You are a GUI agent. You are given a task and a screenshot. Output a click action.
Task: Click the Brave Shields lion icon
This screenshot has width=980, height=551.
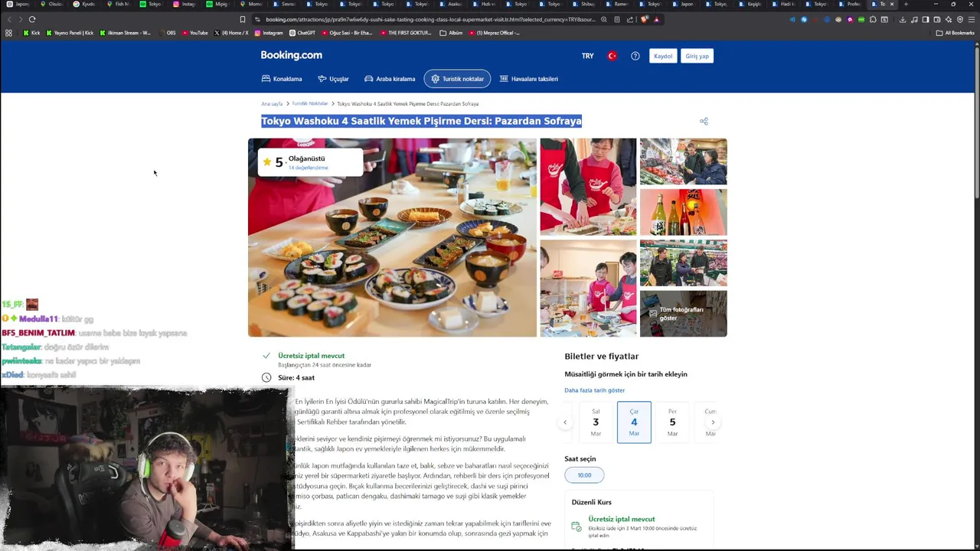tap(645, 19)
